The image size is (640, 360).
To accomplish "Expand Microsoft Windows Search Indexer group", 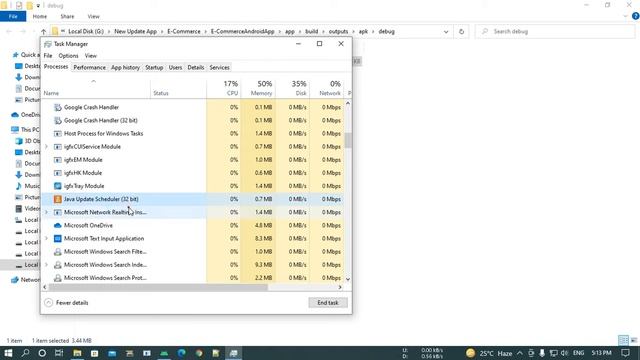I will (46, 264).
